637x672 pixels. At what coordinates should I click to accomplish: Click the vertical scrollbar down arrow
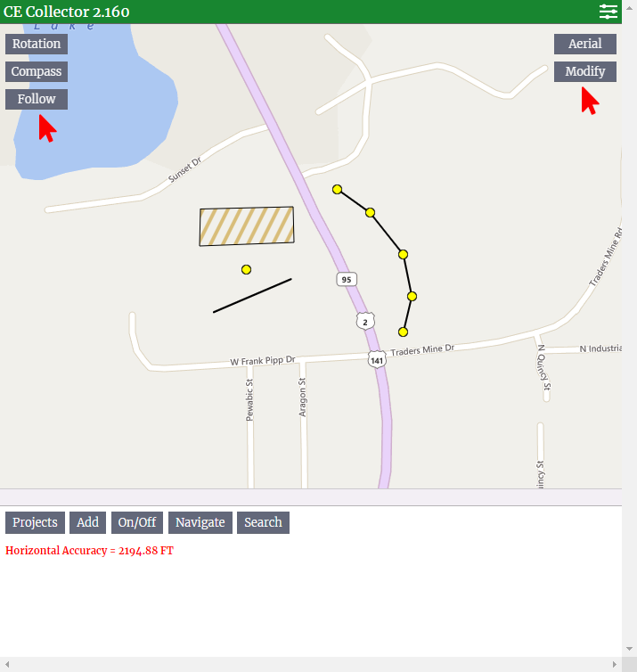pyautogui.click(x=629, y=649)
